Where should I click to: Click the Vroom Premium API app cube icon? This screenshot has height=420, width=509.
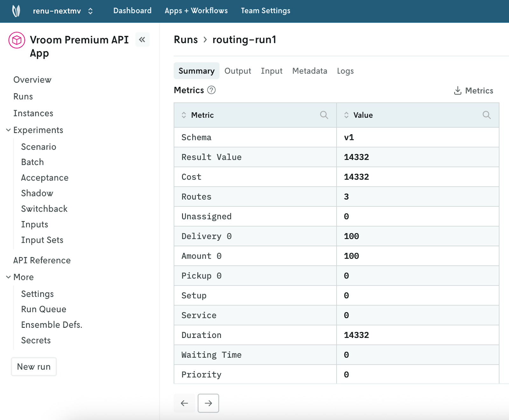17,40
